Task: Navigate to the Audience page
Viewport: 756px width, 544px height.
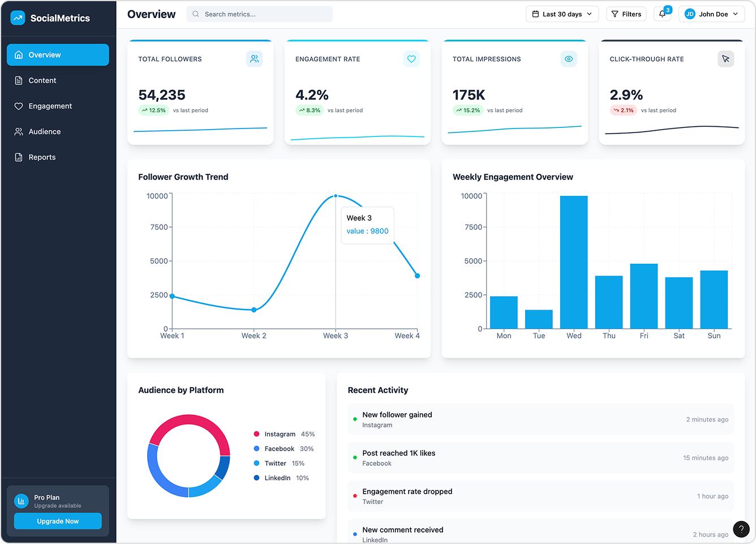Action: 44,131
